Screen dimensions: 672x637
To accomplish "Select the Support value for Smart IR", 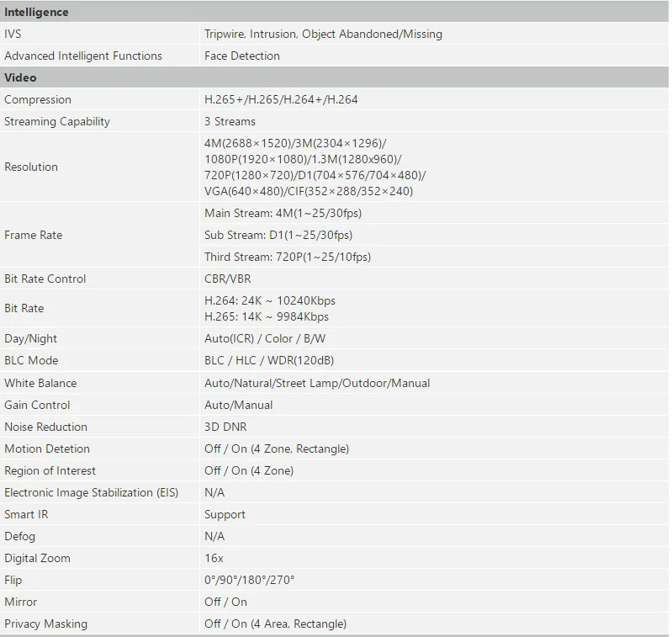I will (x=225, y=514).
